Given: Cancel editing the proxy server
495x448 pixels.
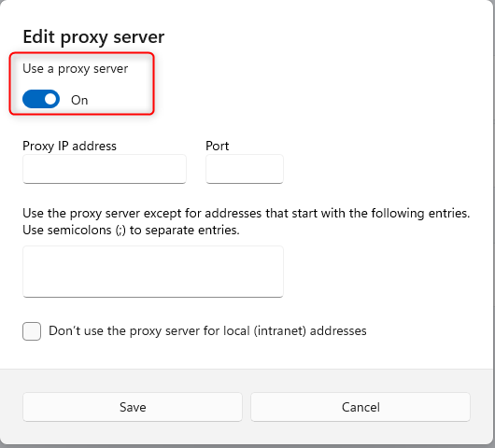Looking at the screenshot, I should (361, 407).
